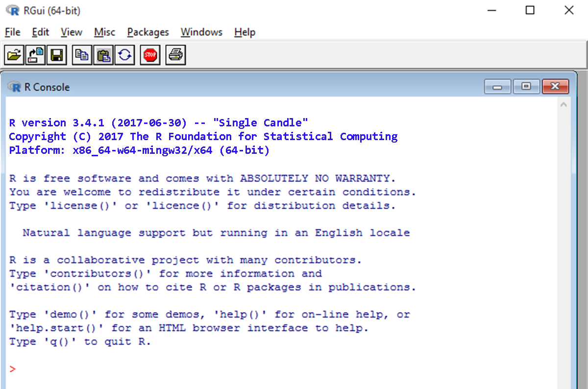This screenshot has height=389, width=588.
Task: Open the Help menu
Action: coord(245,32)
